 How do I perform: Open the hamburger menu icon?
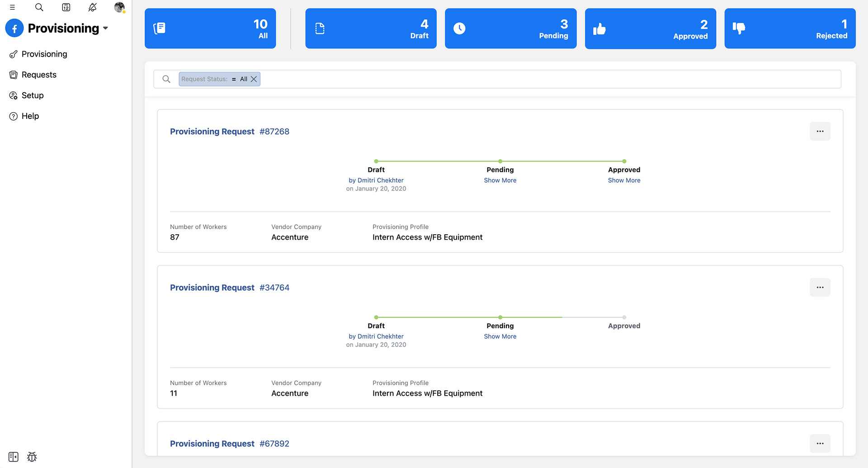[13, 7]
